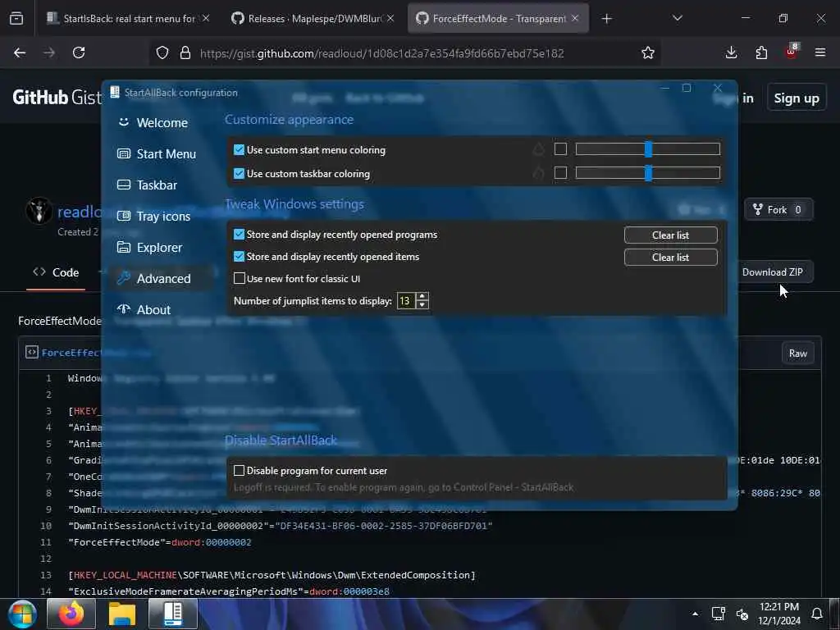
Task: Clear list of recently opened items
Action: point(671,257)
